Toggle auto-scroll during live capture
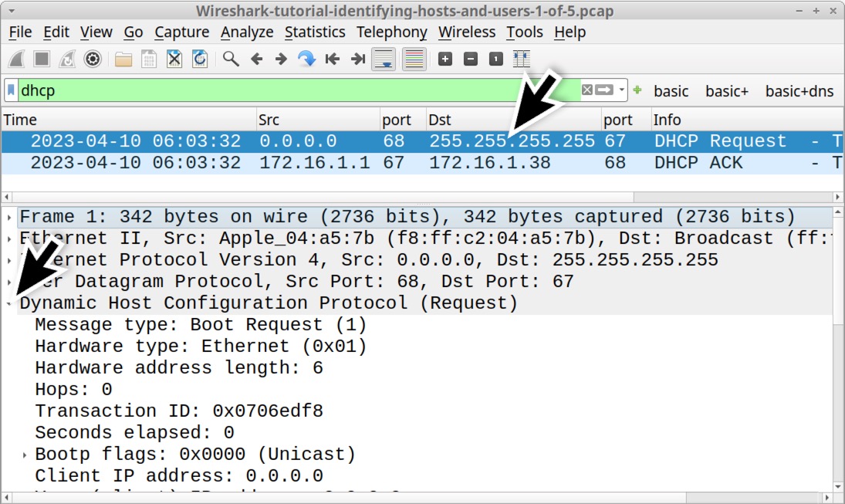The image size is (845, 504). [x=384, y=59]
